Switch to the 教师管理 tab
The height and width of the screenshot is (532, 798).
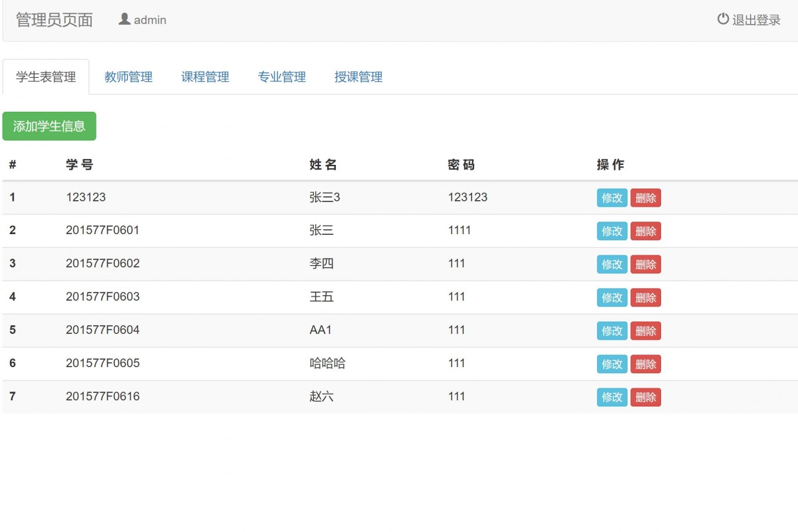128,76
